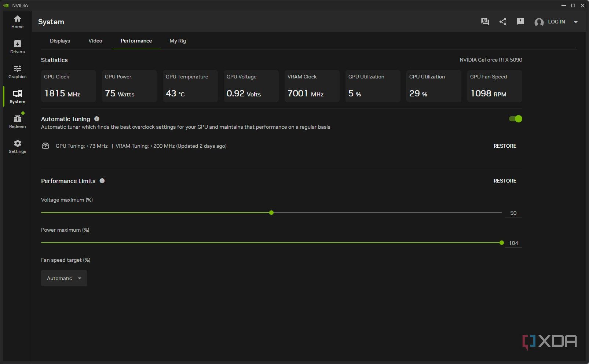
Task: Open the Fan speed target Automatic dropdown
Action: click(x=64, y=278)
